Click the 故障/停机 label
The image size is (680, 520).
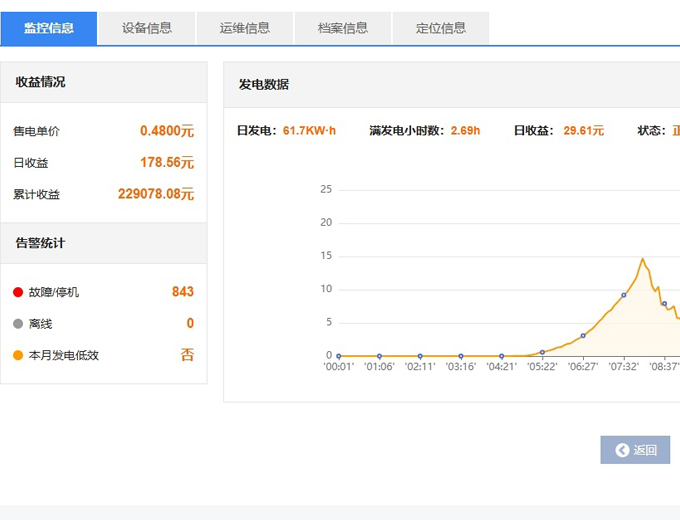[54, 292]
